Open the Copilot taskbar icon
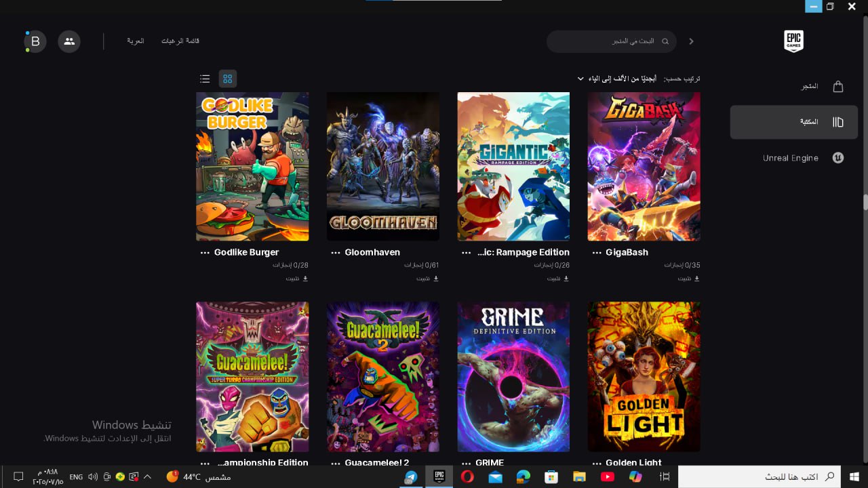Screen dimensions: 868x488 pyautogui.click(x=635, y=476)
